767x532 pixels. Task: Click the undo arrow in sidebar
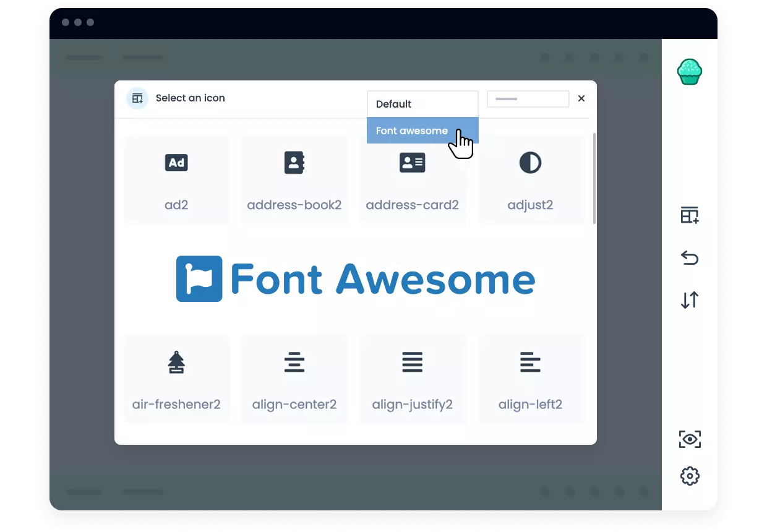tap(689, 257)
